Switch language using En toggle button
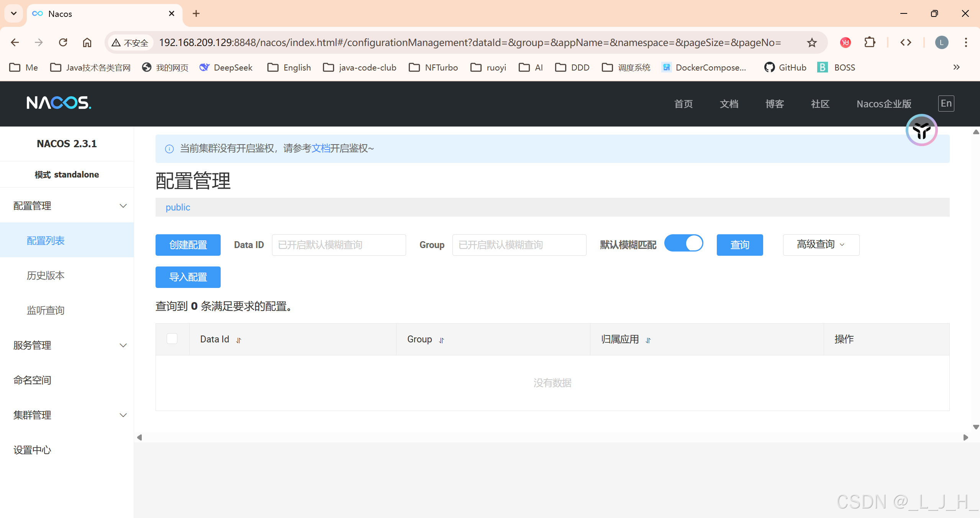The height and width of the screenshot is (518, 980). click(946, 104)
